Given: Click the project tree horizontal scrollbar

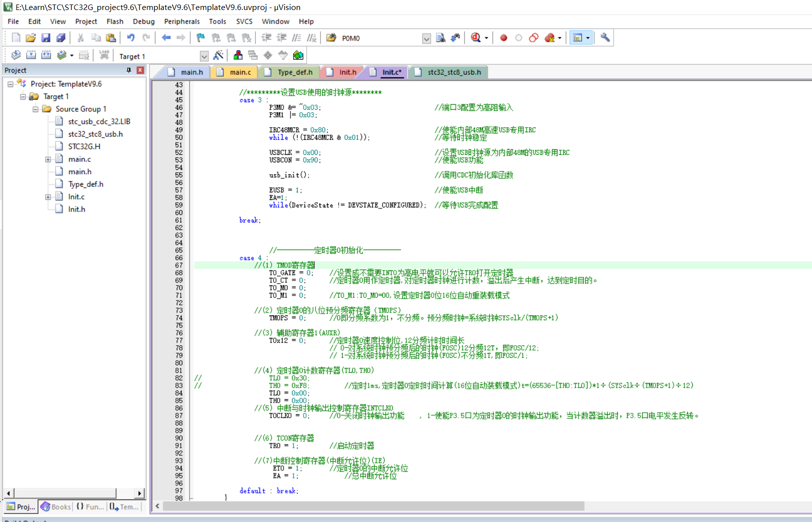Looking at the screenshot, I should click(65, 493).
